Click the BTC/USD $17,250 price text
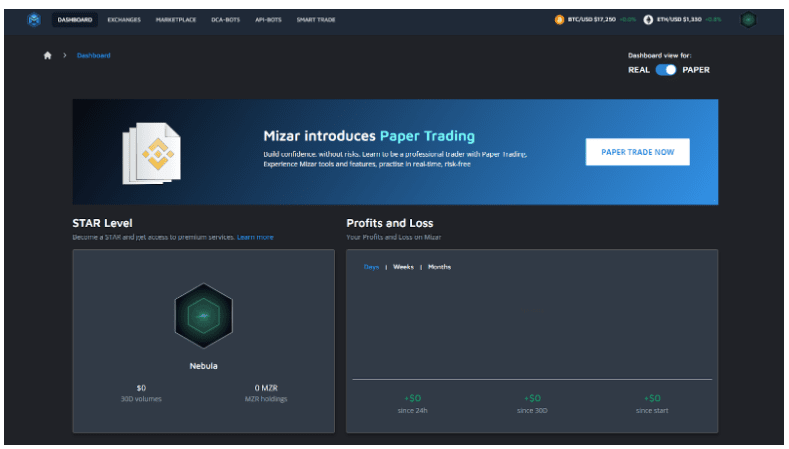The image size is (789, 449). pyautogui.click(x=592, y=20)
